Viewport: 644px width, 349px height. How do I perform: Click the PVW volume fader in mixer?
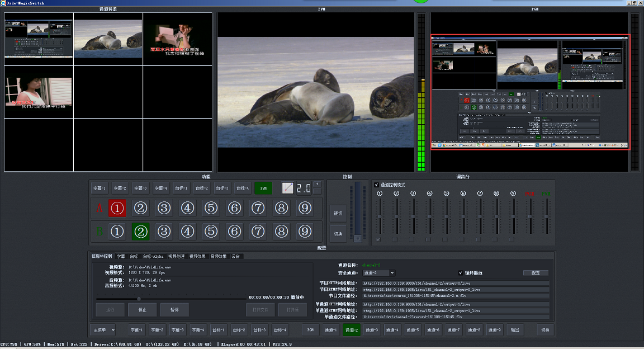(x=546, y=216)
